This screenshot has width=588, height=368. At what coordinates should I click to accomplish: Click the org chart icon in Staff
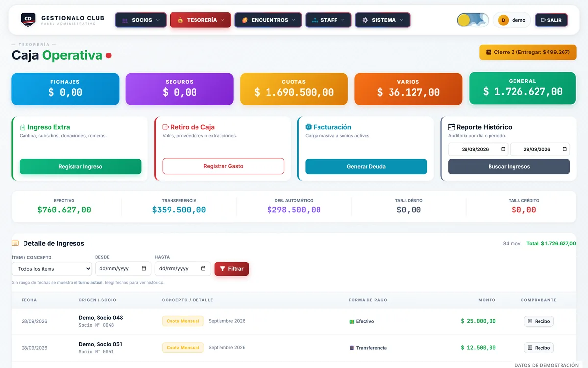[x=315, y=20]
